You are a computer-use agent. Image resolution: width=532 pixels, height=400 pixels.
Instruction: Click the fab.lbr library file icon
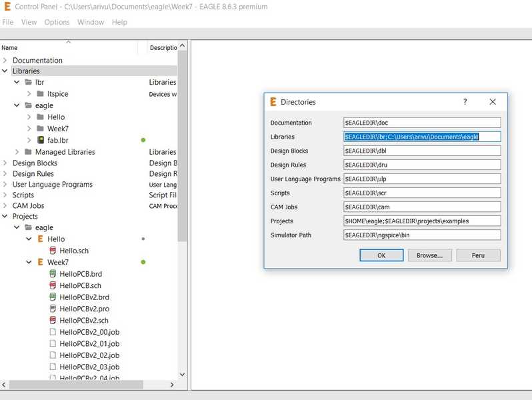coord(41,140)
